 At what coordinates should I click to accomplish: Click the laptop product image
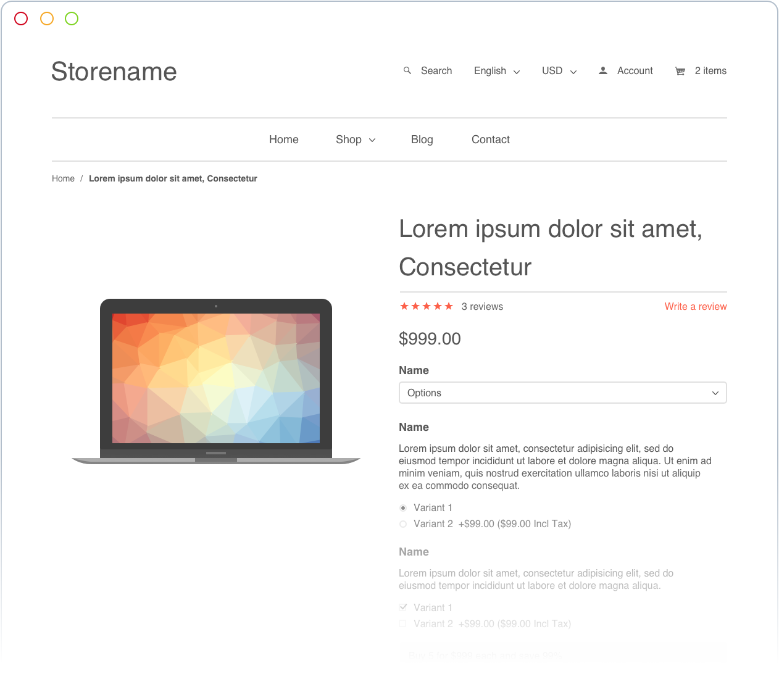click(x=216, y=381)
